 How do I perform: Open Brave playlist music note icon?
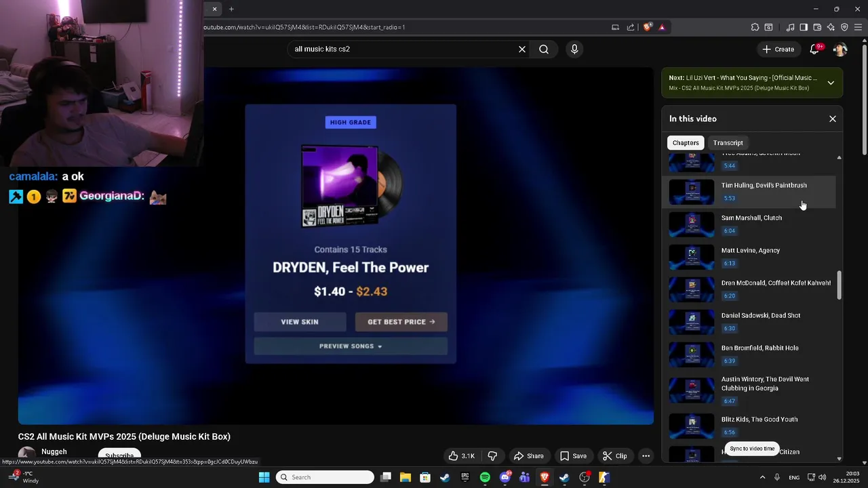tap(790, 27)
